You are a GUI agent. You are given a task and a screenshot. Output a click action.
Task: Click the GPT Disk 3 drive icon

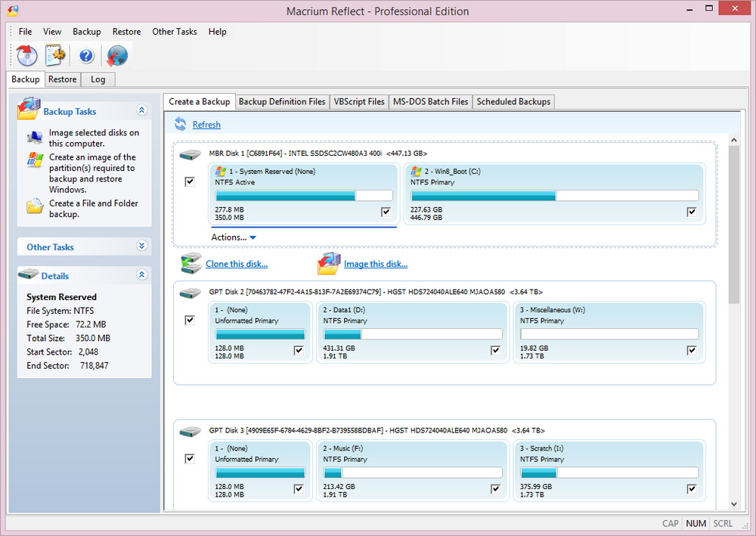(190, 432)
